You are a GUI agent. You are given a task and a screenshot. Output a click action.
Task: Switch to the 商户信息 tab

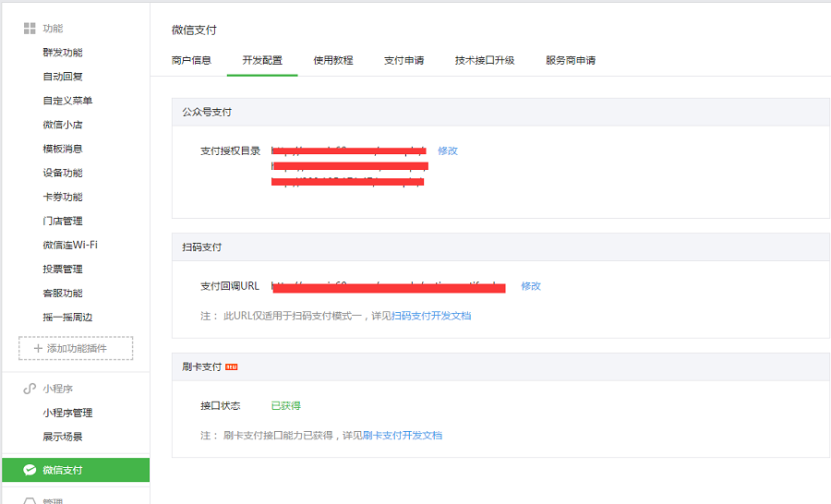coord(191,60)
